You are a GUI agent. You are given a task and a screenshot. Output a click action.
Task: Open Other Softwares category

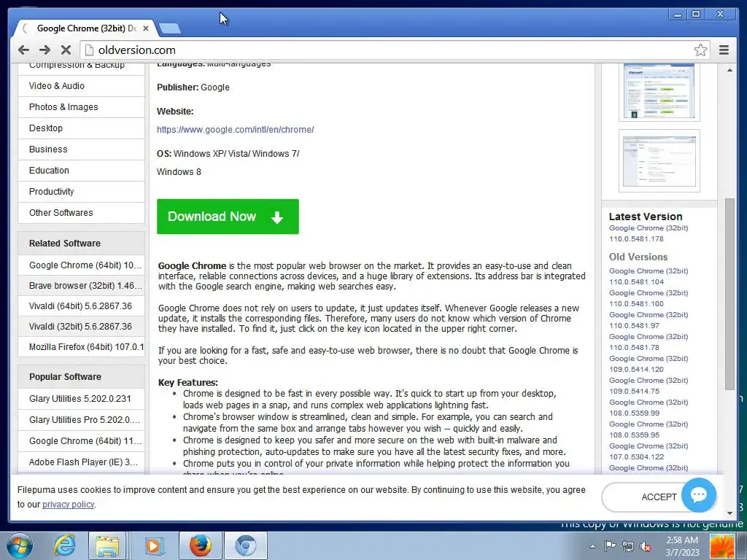point(81,213)
